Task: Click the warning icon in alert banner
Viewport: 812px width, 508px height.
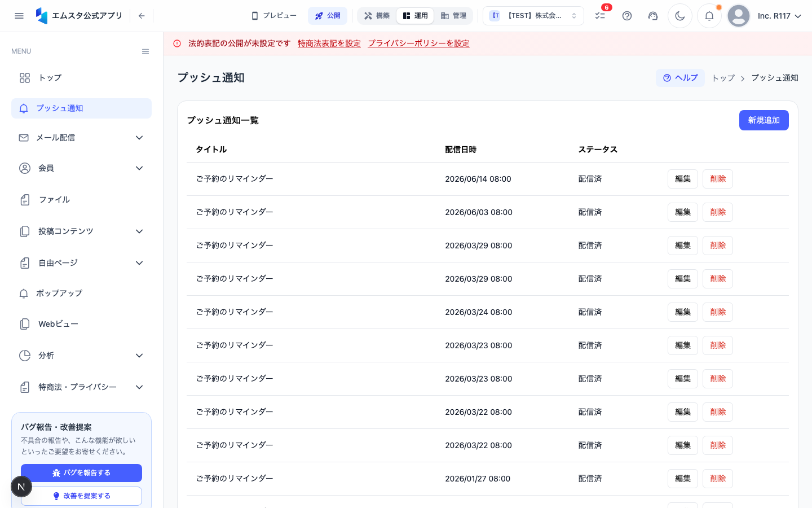Action: click(177, 43)
